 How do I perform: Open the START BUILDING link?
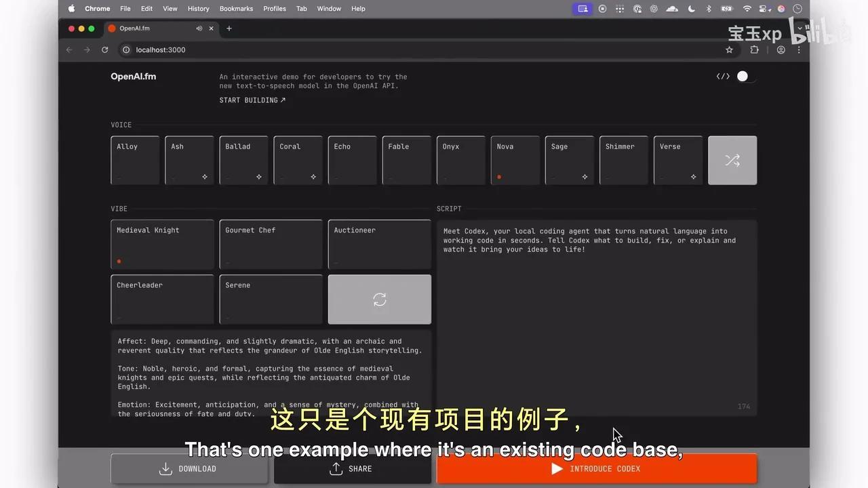(252, 100)
